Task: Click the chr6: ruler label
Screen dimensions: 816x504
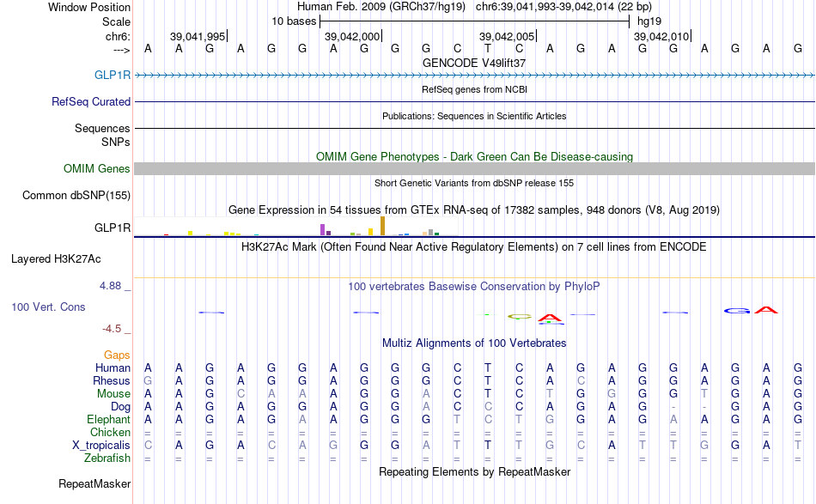Action: tap(118, 36)
